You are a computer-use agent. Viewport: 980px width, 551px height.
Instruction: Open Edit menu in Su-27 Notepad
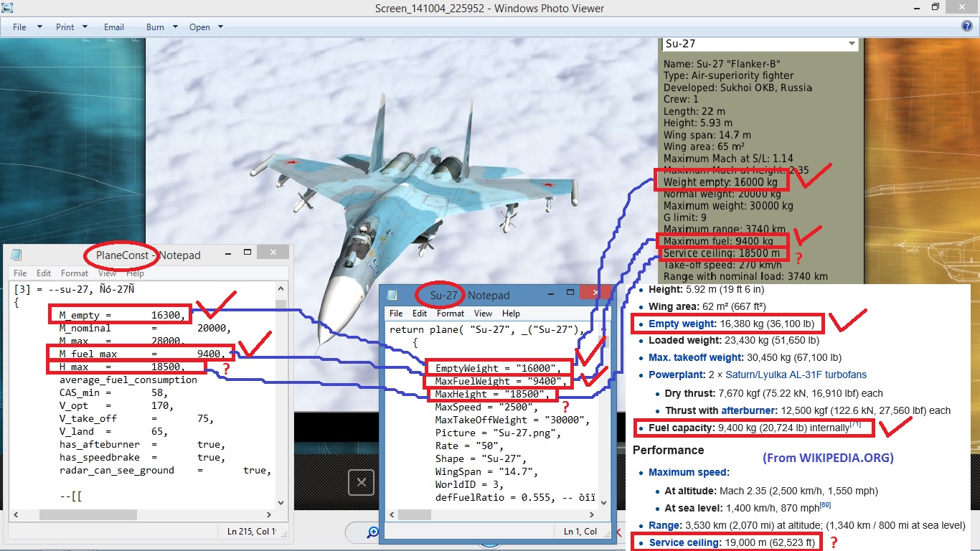[420, 313]
